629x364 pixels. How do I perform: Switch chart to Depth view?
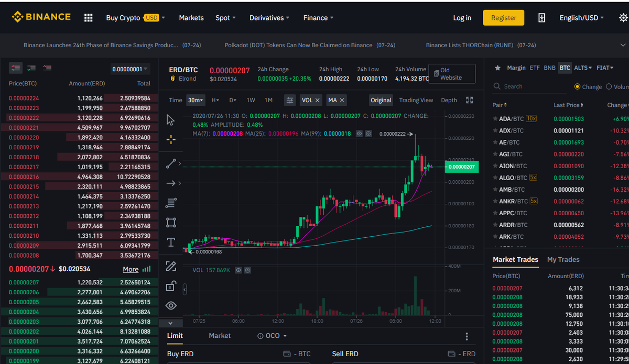click(x=449, y=100)
